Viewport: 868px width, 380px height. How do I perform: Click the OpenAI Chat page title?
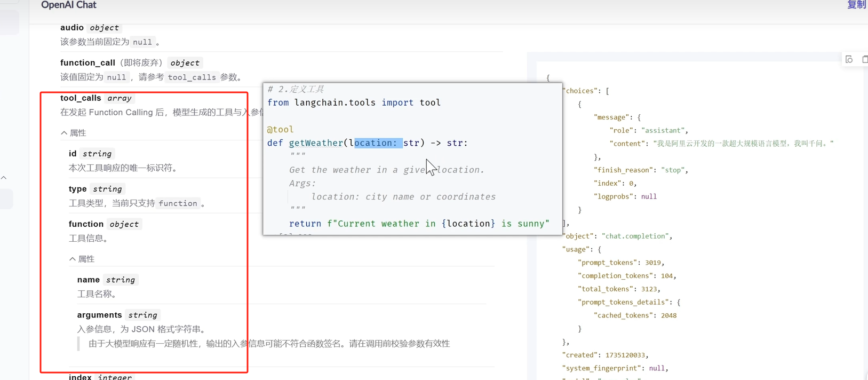click(x=69, y=5)
